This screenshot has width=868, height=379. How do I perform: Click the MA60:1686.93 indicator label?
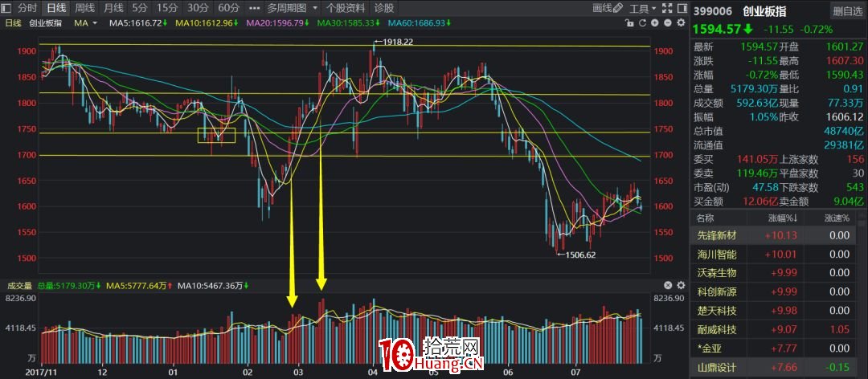tap(420, 22)
